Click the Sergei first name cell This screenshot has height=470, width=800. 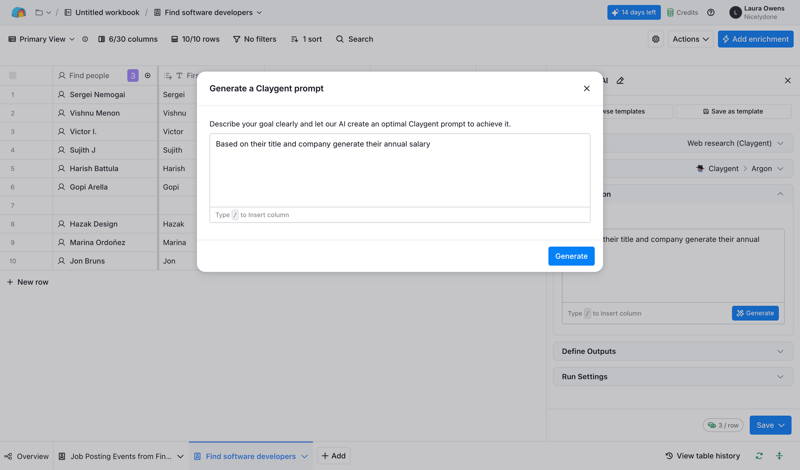click(178, 94)
